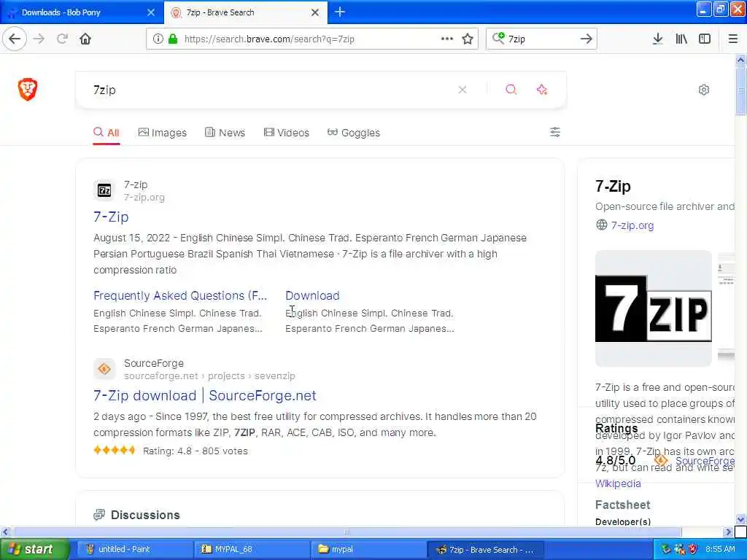Open the 7-Zip Download sublink
Viewport: 747px width, 560px height.
click(312, 296)
